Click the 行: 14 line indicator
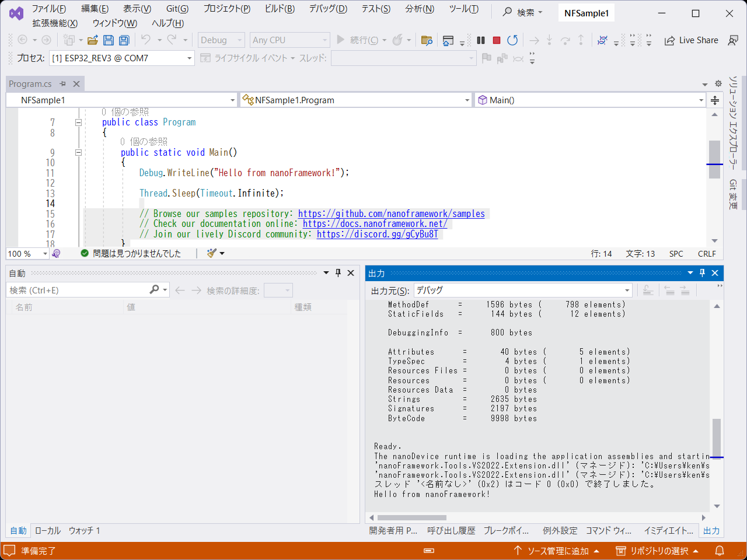This screenshot has width=747, height=560. pyautogui.click(x=601, y=254)
